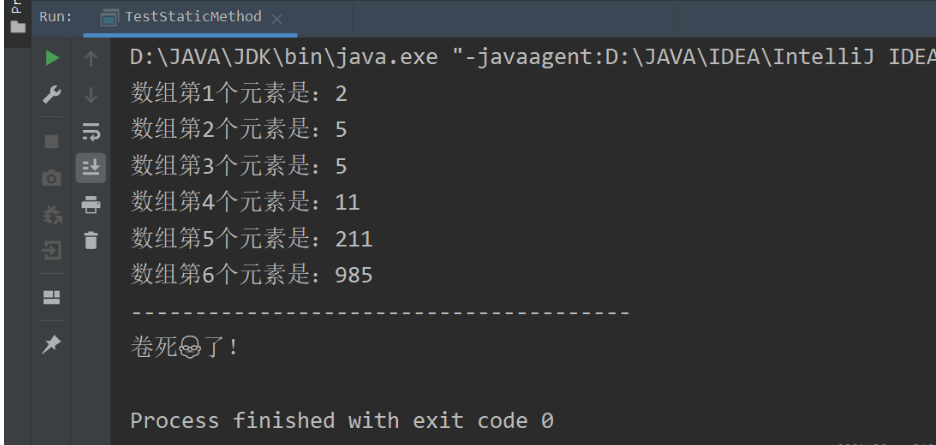Click the up arrow stack trace icon
936x445 pixels.
click(90, 59)
